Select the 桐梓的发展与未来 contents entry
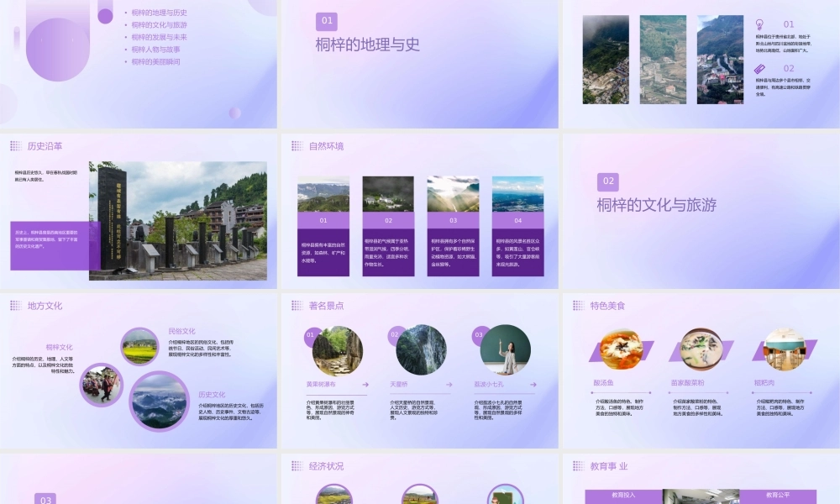 (159, 38)
